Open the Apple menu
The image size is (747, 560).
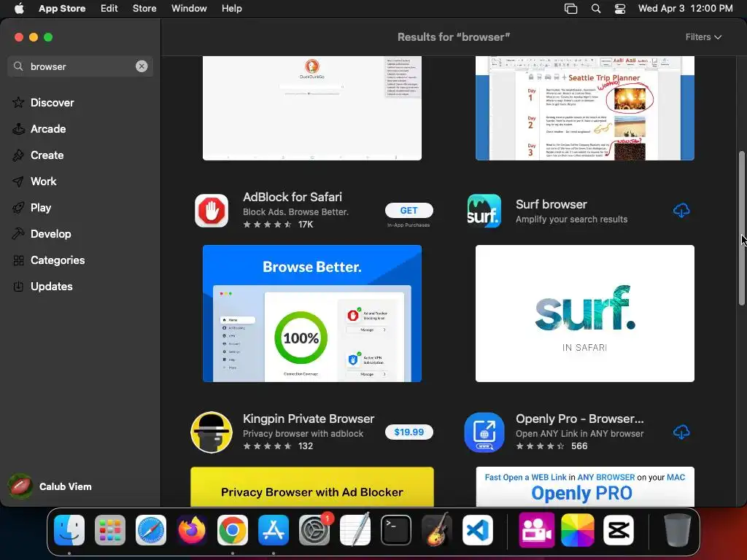(19, 9)
